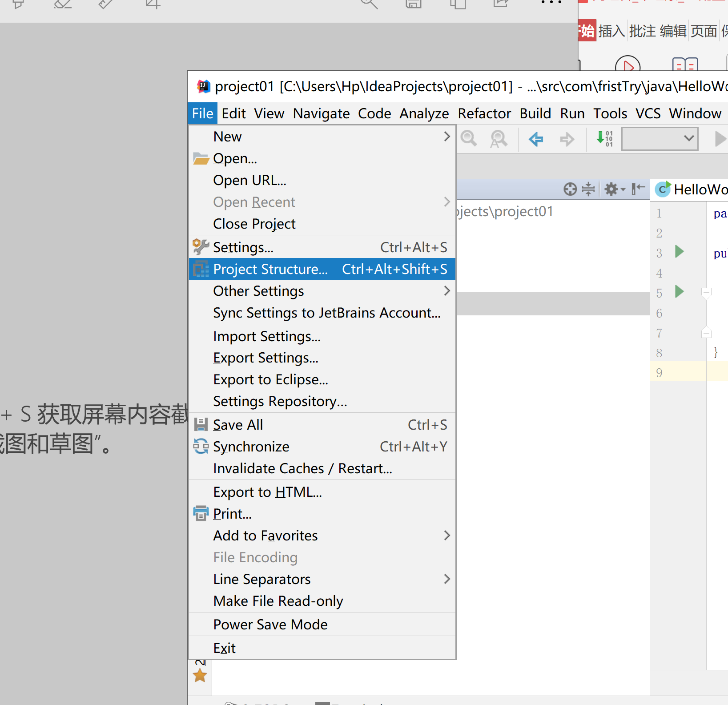Screen dimensions: 728x705
Task: Open Settings Repository...
Action: (322, 402)
